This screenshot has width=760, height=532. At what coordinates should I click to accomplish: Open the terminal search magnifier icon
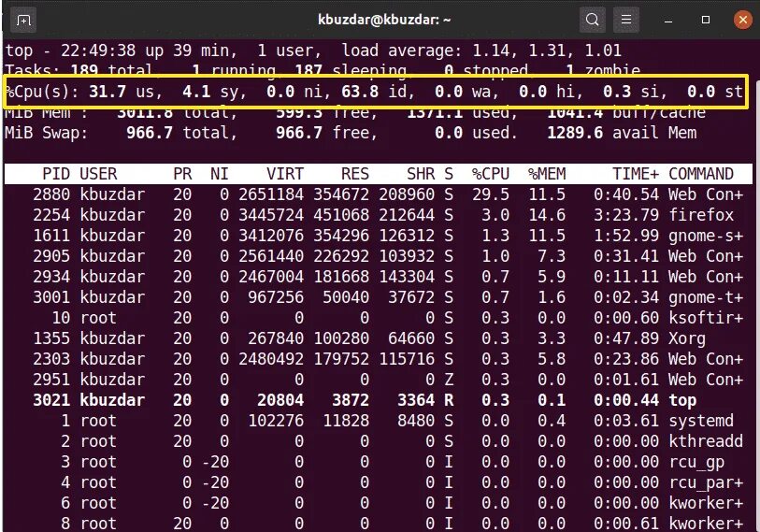593,20
